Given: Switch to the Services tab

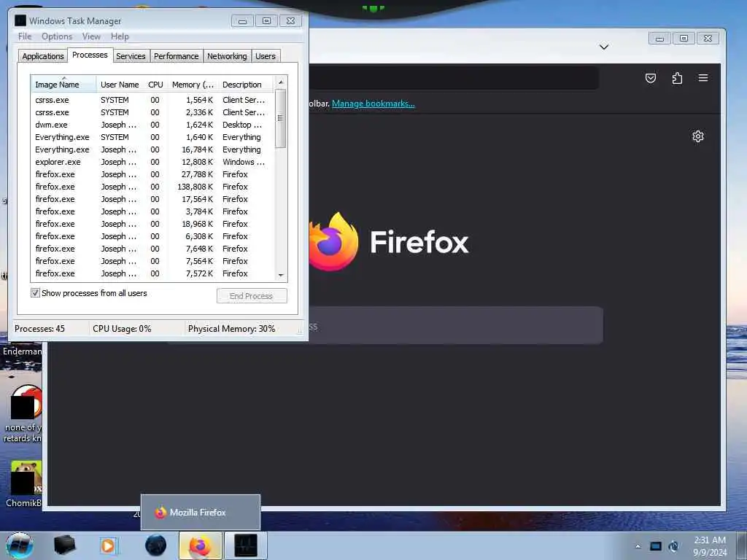Looking at the screenshot, I should point(131,56).
